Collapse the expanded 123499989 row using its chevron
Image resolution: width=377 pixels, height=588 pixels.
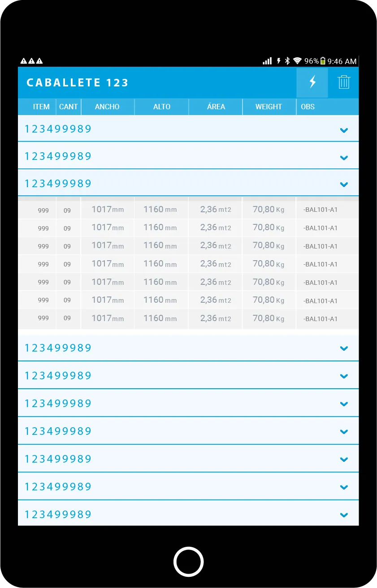click(344, 184)
